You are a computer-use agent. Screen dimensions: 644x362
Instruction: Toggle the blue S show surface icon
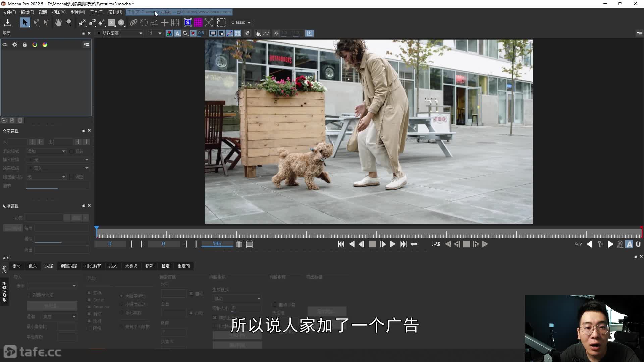point(188,22)
